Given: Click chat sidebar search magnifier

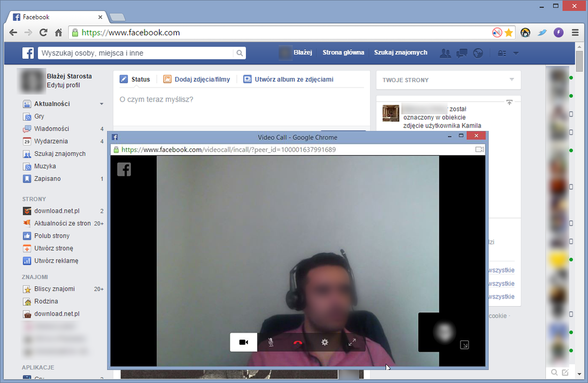Looking at the screenshot, I should pyautogui.click(x=554, y=372).
